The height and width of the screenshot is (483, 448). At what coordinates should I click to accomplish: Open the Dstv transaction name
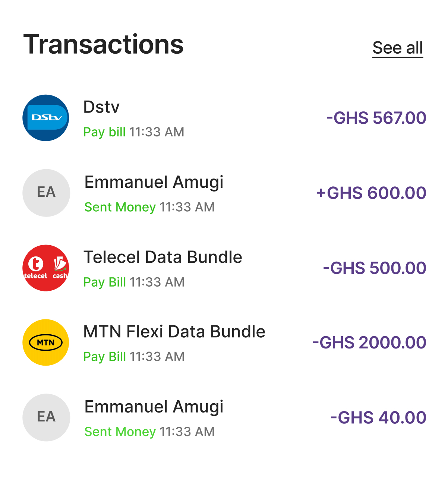point(101,107)
